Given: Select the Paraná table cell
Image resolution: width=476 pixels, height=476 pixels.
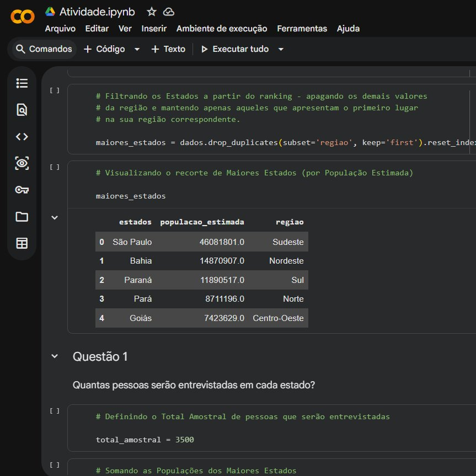Looking at the screenshot, I should (x=138, y=280).
